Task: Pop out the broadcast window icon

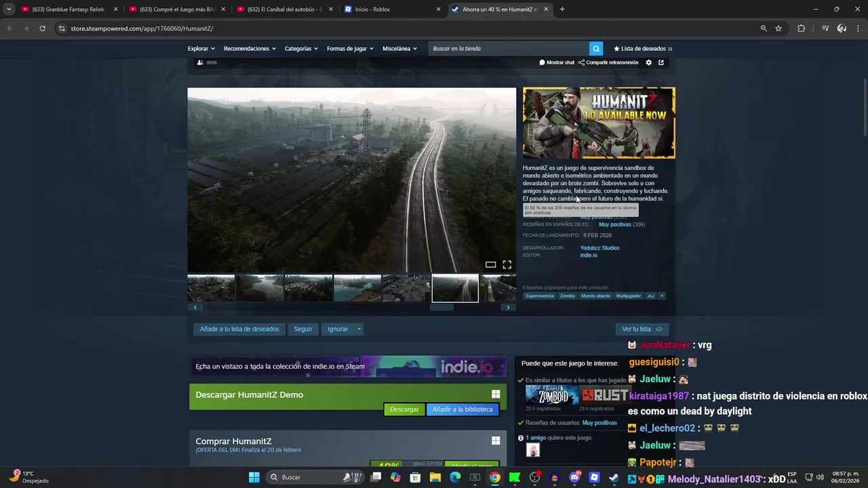Action: [661, 62]
